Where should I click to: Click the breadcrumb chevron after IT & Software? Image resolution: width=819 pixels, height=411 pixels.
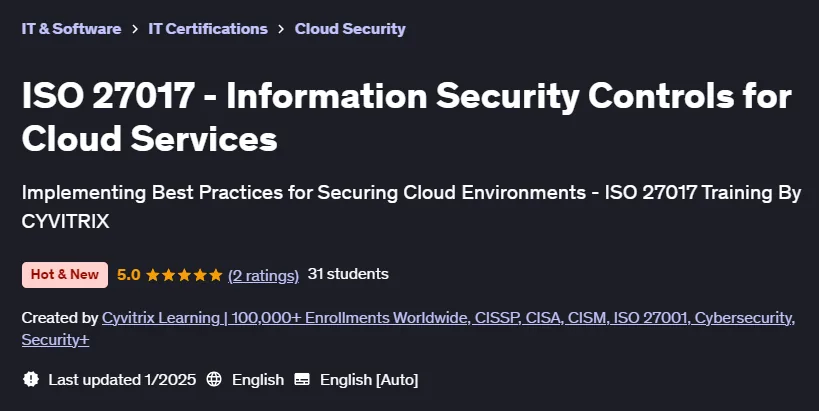click(135, 29)
